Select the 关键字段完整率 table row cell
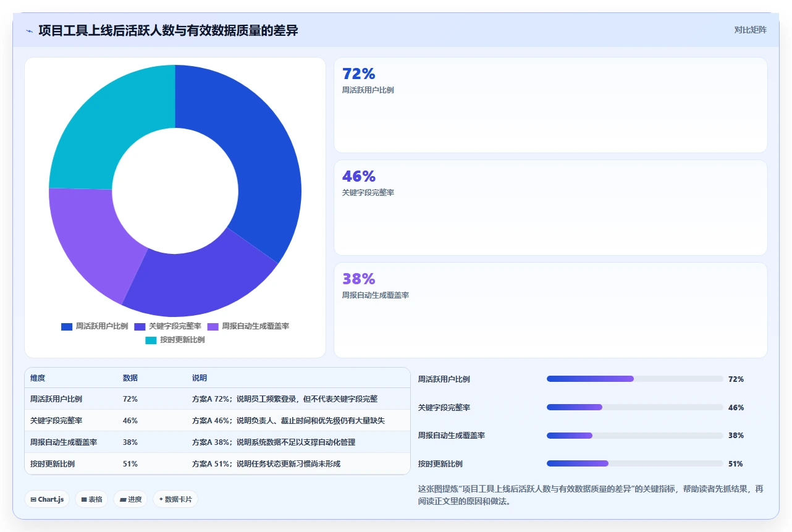The image size is (792, 532). (56, 421)
